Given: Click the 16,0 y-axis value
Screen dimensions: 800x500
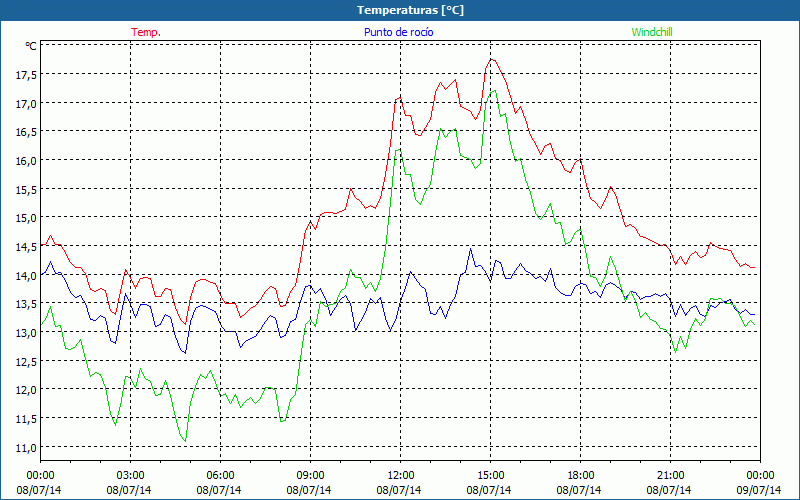Looking at the screenshot, I should (26, 161).
